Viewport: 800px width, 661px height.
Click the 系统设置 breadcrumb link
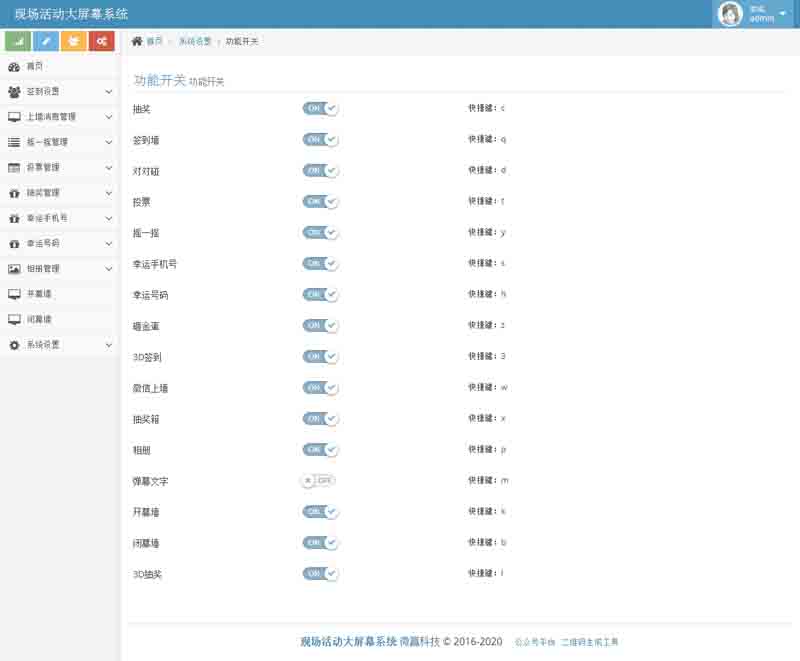pyautogui.click(x=195, y=42)
